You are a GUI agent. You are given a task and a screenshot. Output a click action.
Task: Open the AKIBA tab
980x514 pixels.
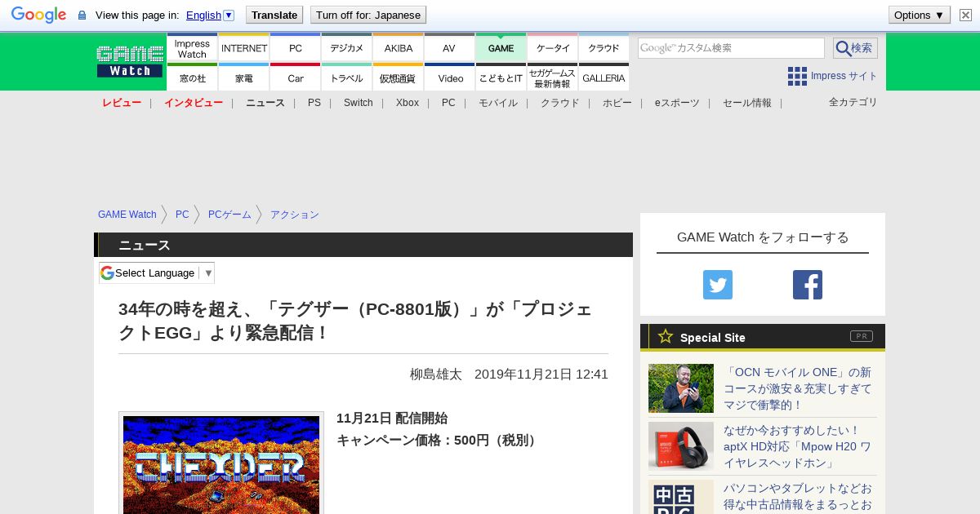399,47
